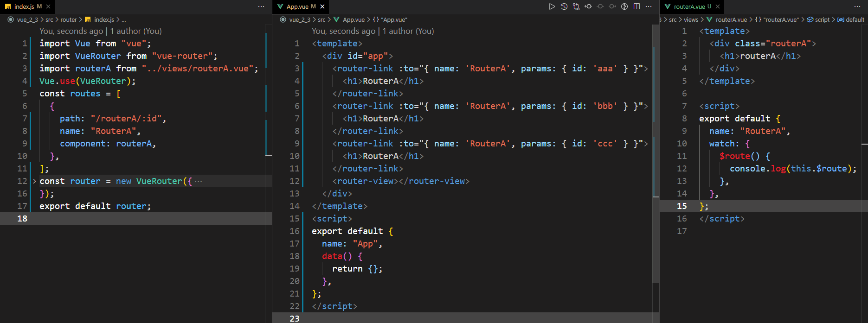Open more actions menu for routerA.vue group
The width and height of the screenshot is (868, 323).
pyautogui.click(x=857, y=6)
